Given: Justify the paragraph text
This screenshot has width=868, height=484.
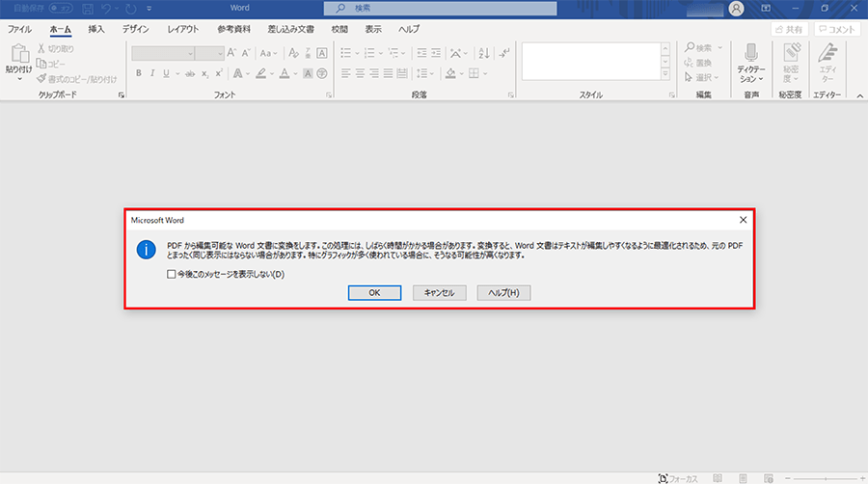Looking at the screenshot, I should [x=388, y=73].
